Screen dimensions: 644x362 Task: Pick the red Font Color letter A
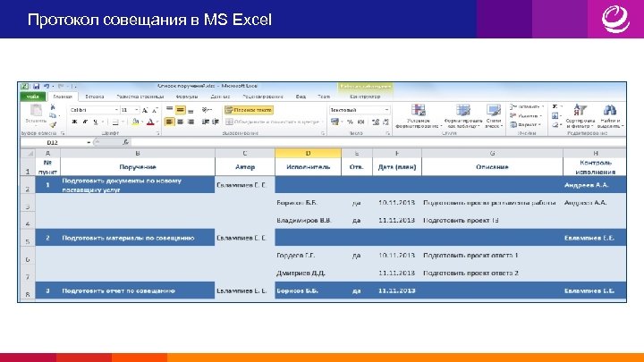(x=150, y=122)
